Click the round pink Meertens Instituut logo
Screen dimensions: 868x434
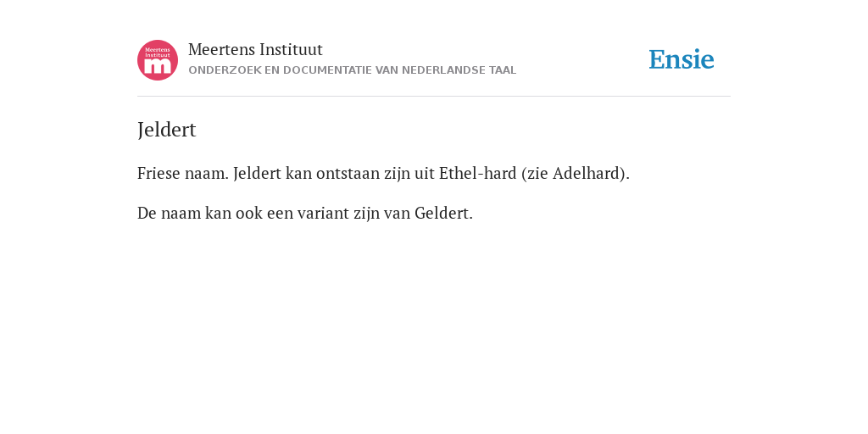[x=158, y=60]
